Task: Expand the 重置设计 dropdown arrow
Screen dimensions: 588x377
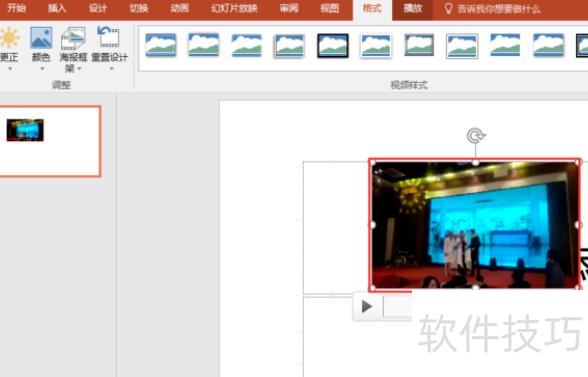Action: tap(111, 69)
